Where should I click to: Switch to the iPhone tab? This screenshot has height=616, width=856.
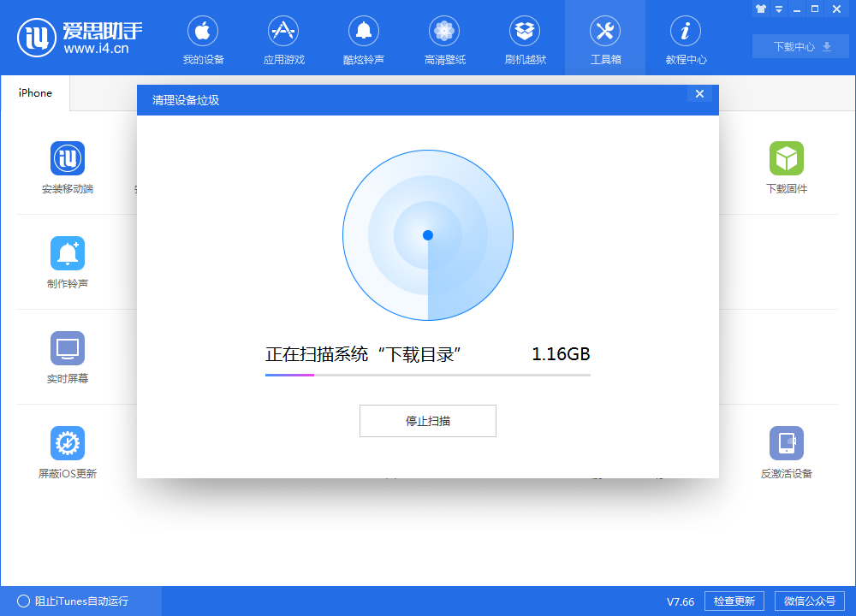point(34,93)
